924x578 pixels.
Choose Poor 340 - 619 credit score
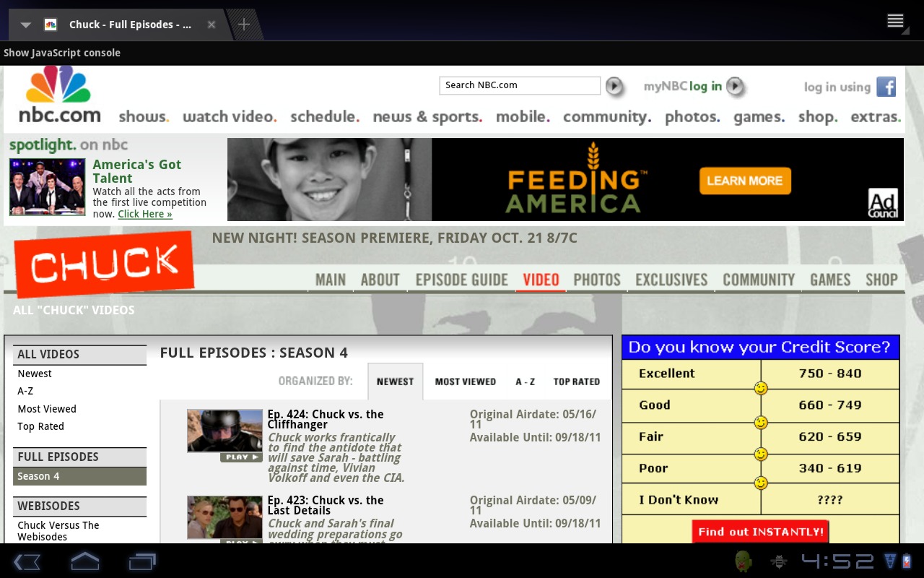click(761, 468)
